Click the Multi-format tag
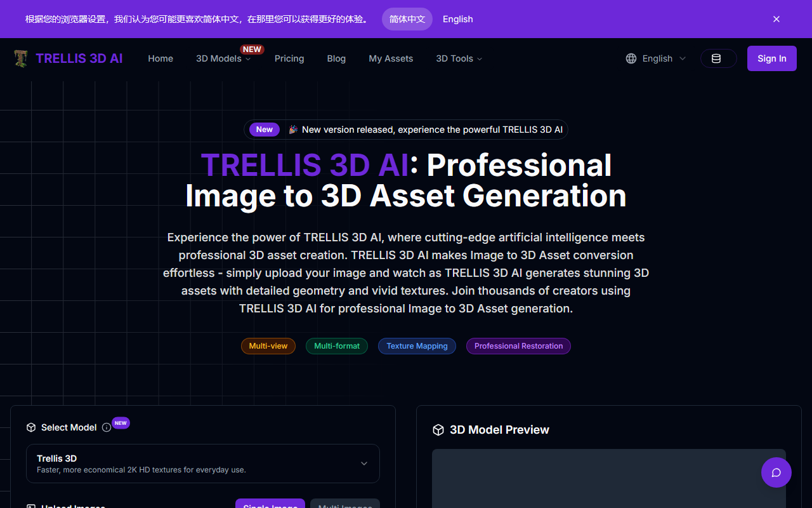 pos(337,346)
